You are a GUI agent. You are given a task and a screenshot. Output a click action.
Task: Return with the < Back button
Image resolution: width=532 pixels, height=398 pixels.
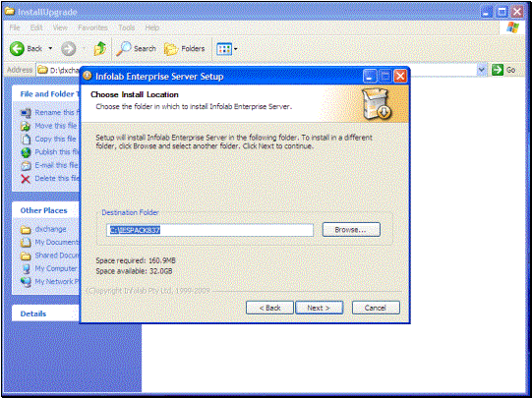[269, 308]
